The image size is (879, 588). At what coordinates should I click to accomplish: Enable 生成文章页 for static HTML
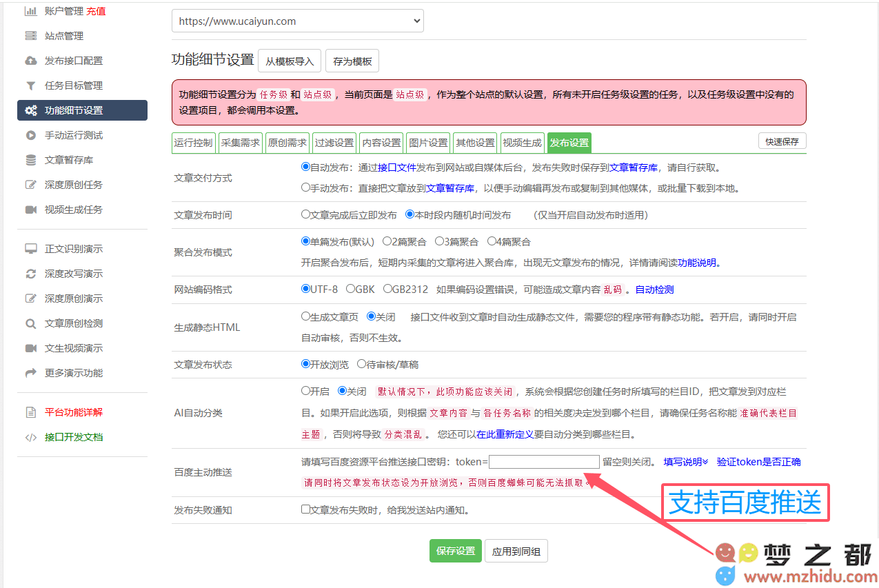(x=305, y=316)
